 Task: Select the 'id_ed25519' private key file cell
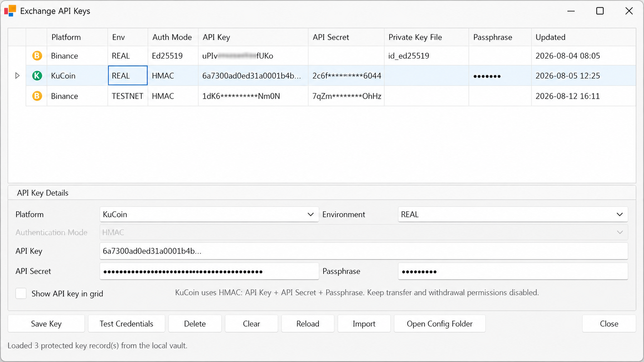coord(426,56)
